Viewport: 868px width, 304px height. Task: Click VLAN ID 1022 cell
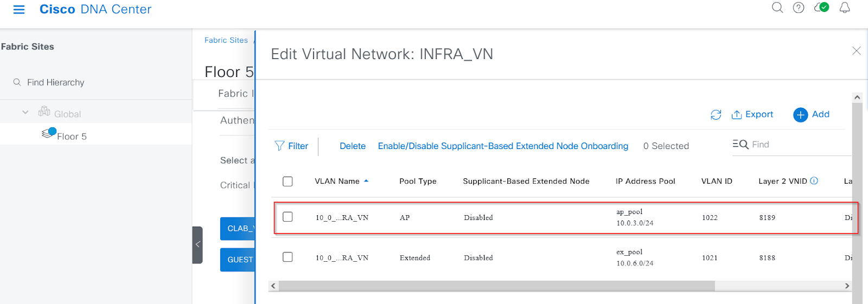(x=710, y=218)
